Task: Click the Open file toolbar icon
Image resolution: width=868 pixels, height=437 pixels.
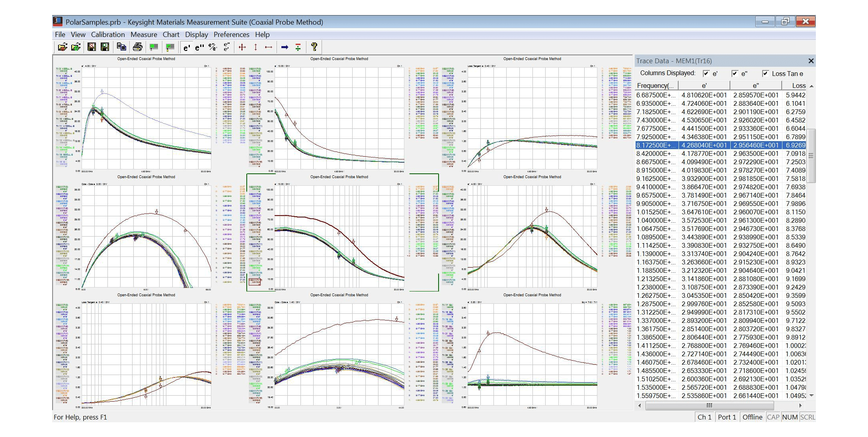Action: [62, 47]
